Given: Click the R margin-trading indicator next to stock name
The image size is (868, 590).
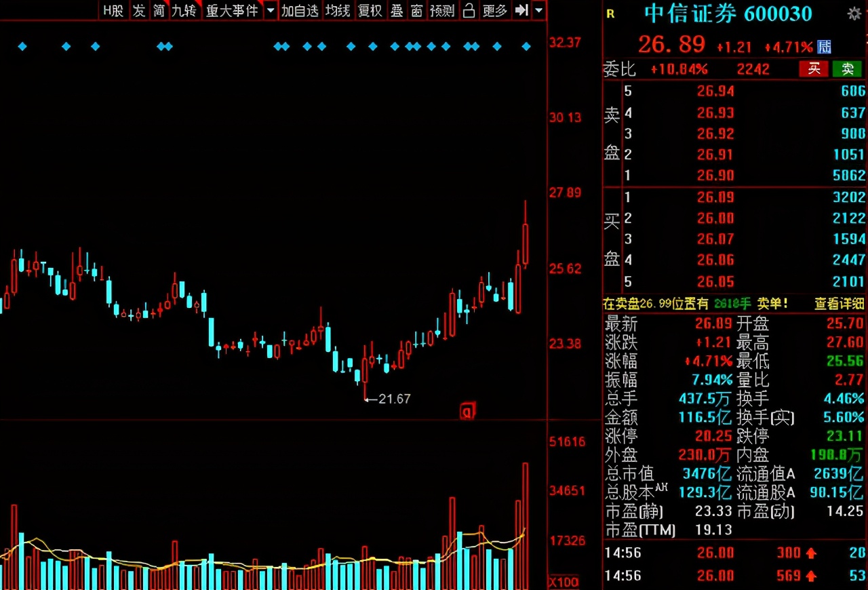Looking at the screenshot, I should point(610,14).
